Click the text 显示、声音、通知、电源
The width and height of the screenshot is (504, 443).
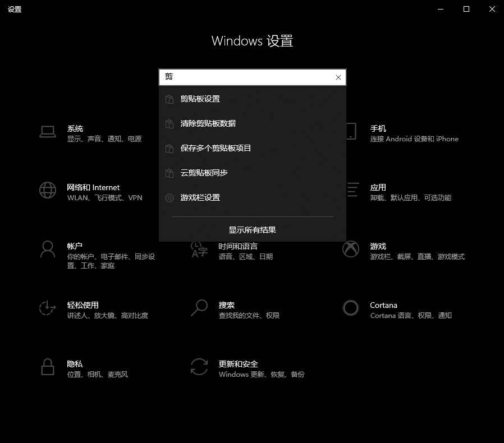pyautogui.click(x=104, y=139)
